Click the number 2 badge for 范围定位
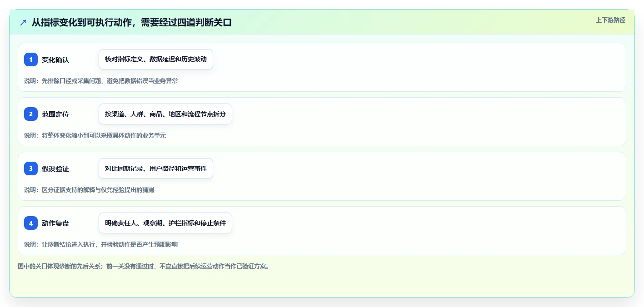The image size is (644, 307). click(31, 114)
